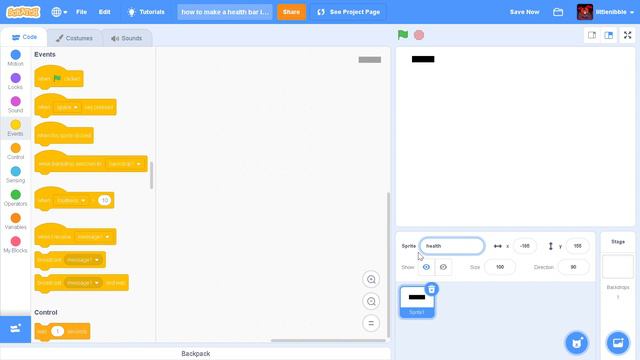Viewport: 640px width, 360px height.
Task: Enter full screen stage mode
Action: click(627, 36)
